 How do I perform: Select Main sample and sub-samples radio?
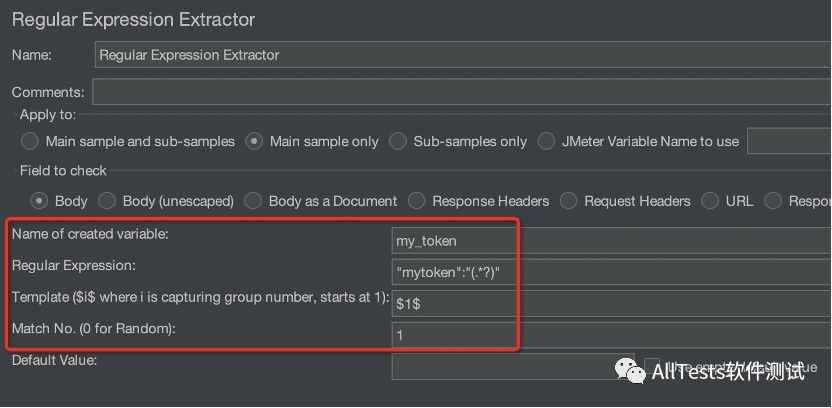point(30,142)
